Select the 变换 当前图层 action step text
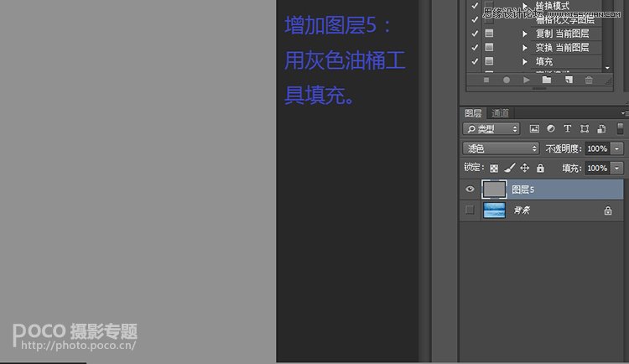Screen dimensions: 629x364 [x=563, y=47]
